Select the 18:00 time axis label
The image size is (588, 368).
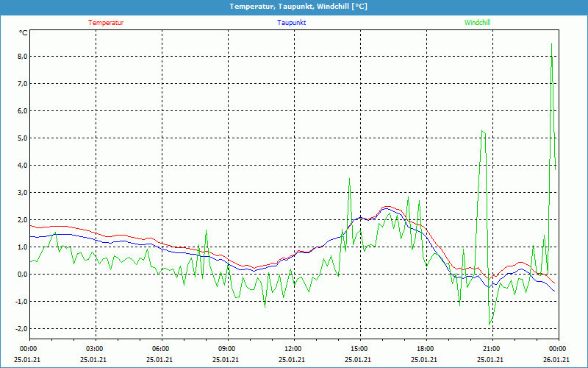coord(425,349)
